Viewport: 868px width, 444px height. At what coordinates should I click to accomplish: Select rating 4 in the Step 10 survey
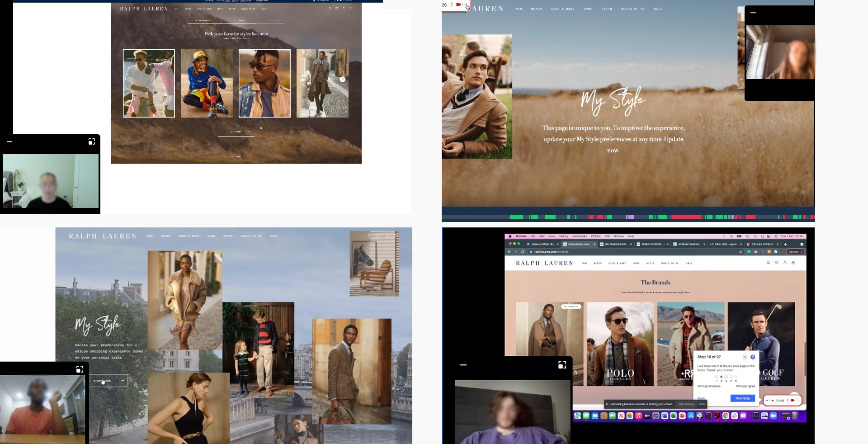(731, 377)
